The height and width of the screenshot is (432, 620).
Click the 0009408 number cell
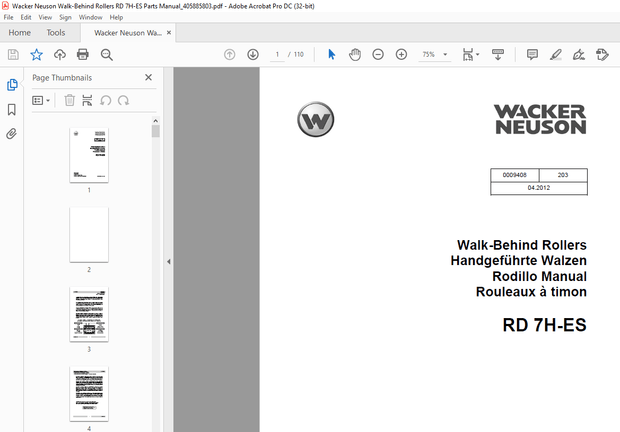pos(514,175)
